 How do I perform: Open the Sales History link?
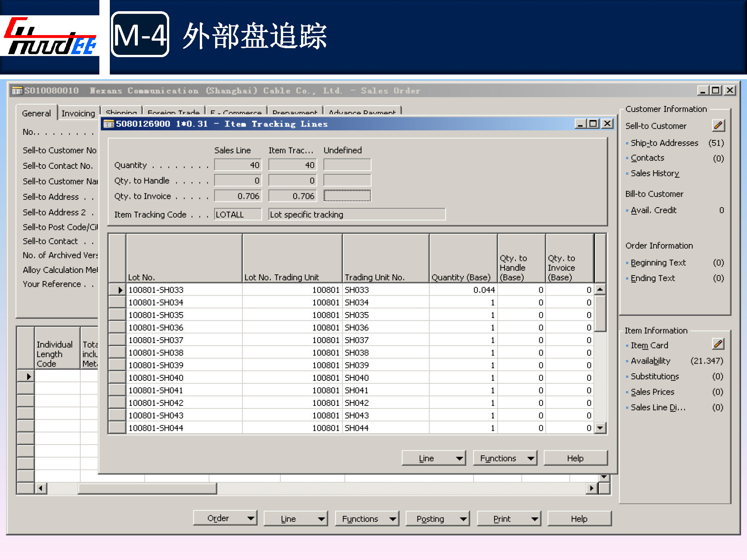655,173
